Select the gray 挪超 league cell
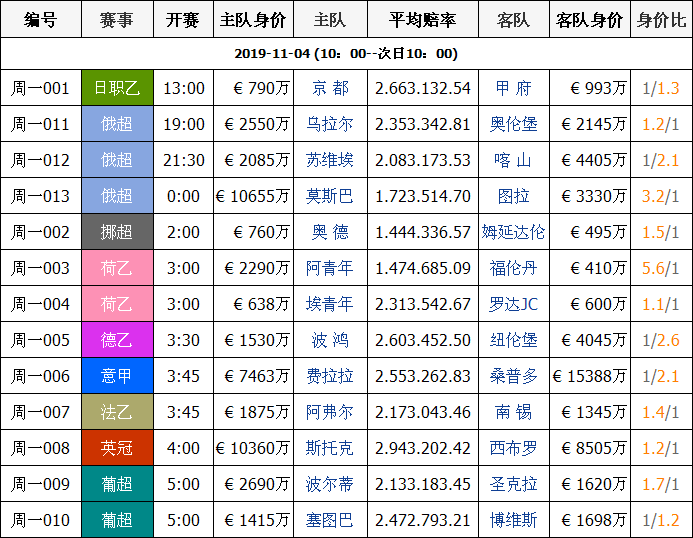 click(117, 232)
